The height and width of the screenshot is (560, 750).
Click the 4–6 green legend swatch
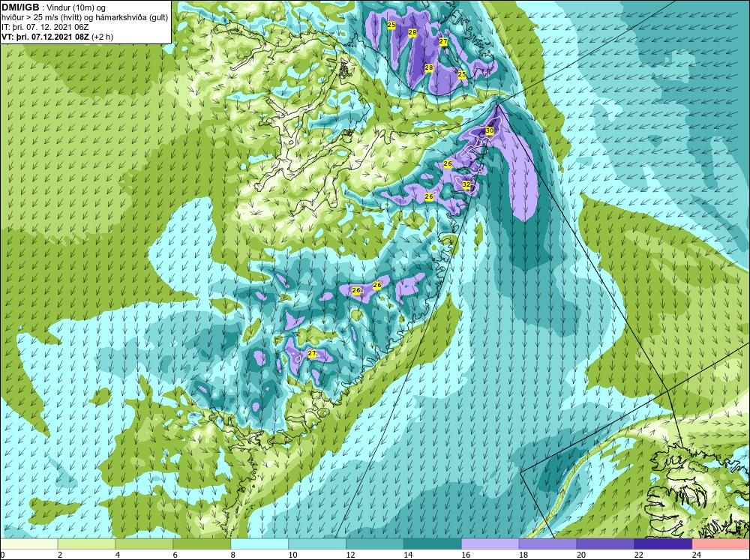(x=144, y=544)
